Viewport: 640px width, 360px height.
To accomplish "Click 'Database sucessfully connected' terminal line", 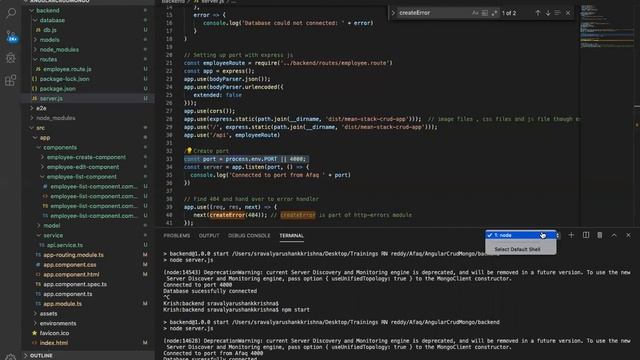I will pyautogui.click(x=210, y=291).
